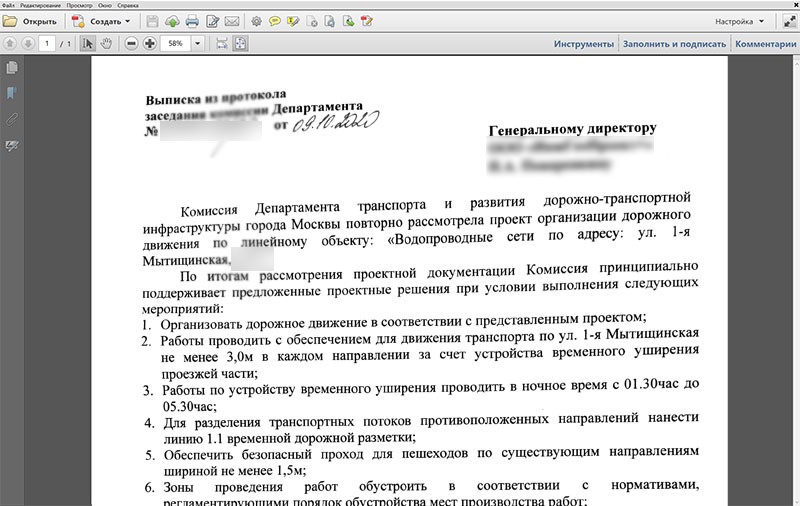Image resolution: width=800 pixels, height=506 pixels.
Task: Open the Окно menu
Action: coord(105,5)
